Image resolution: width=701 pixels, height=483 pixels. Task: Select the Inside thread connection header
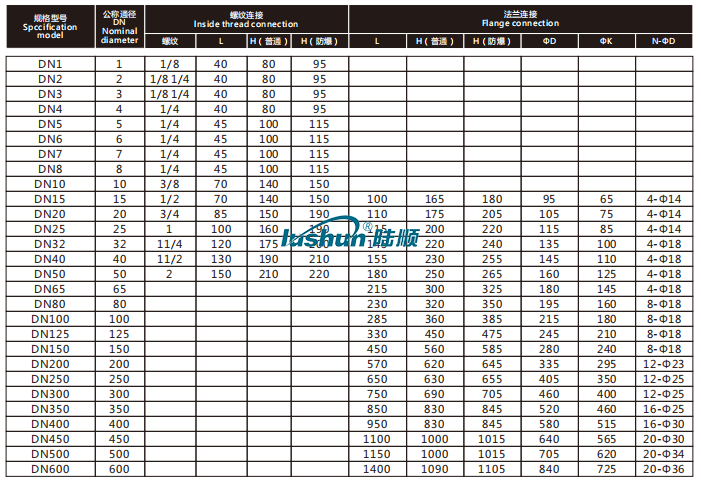point(245,17)
